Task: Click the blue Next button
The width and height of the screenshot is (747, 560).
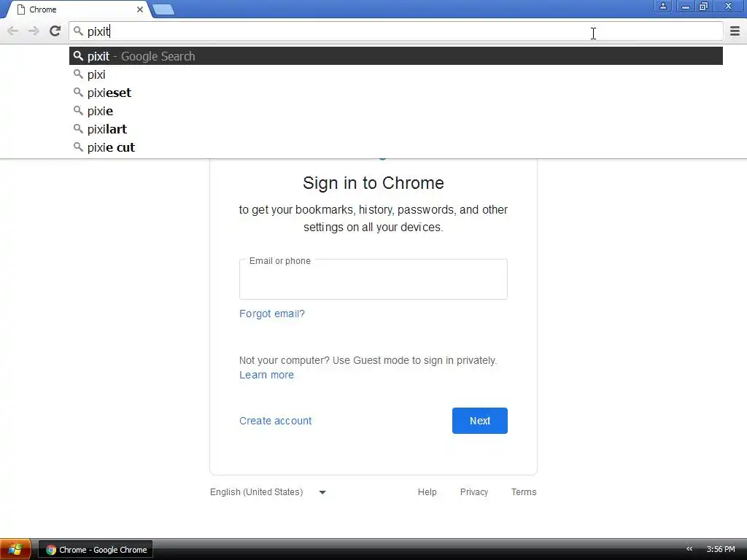Action: (480, 421)
